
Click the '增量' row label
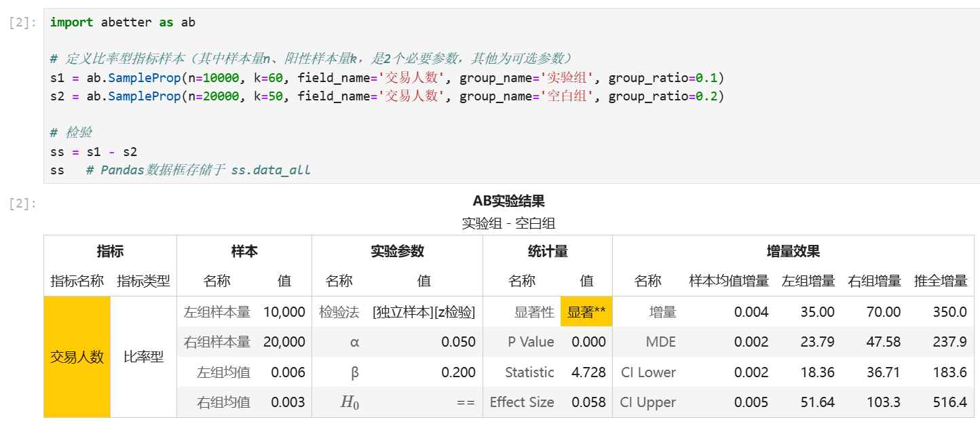pyautogui.click(x=662, y=312)
